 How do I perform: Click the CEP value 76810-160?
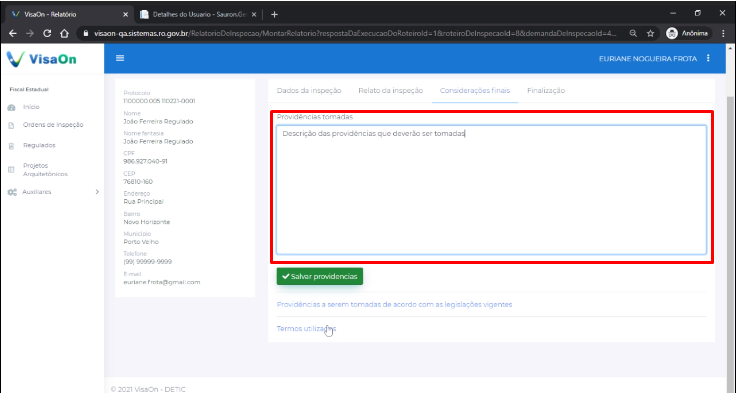coord(138,182)
